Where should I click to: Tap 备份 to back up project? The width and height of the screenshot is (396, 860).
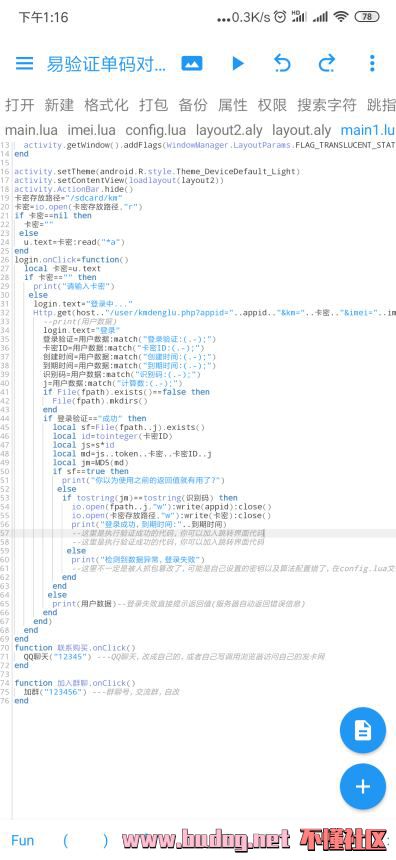pyautogui.click(x=193, y=105)
